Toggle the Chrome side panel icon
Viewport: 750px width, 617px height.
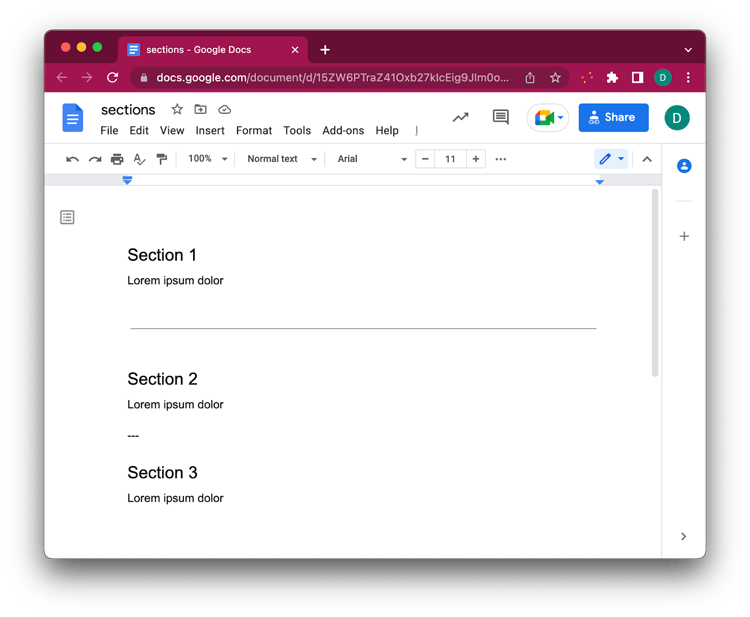tap(637, 77)
